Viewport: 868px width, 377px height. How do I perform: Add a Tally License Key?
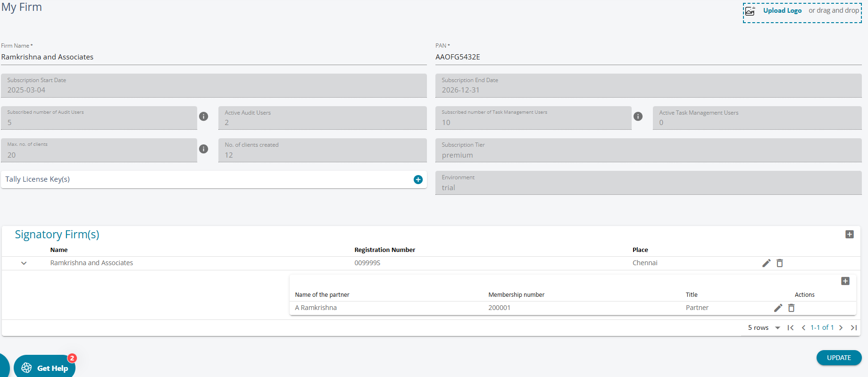(x=418, y=179)
